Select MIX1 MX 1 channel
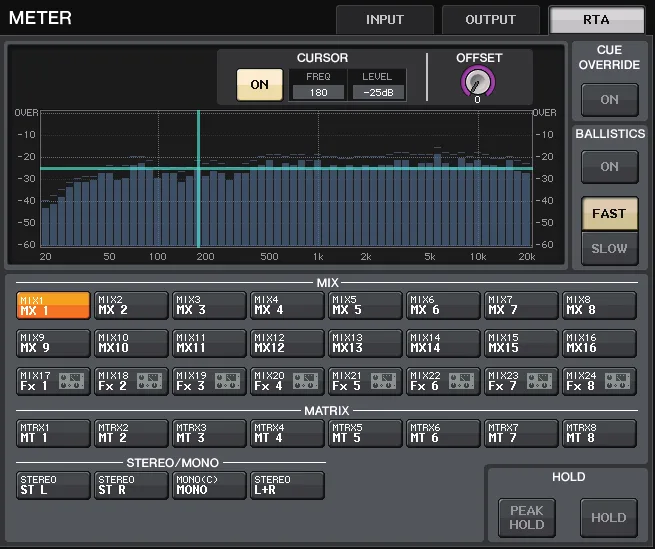Image resolution: width=655 pixels, height=549 pixels. click(x=53, y=305)
